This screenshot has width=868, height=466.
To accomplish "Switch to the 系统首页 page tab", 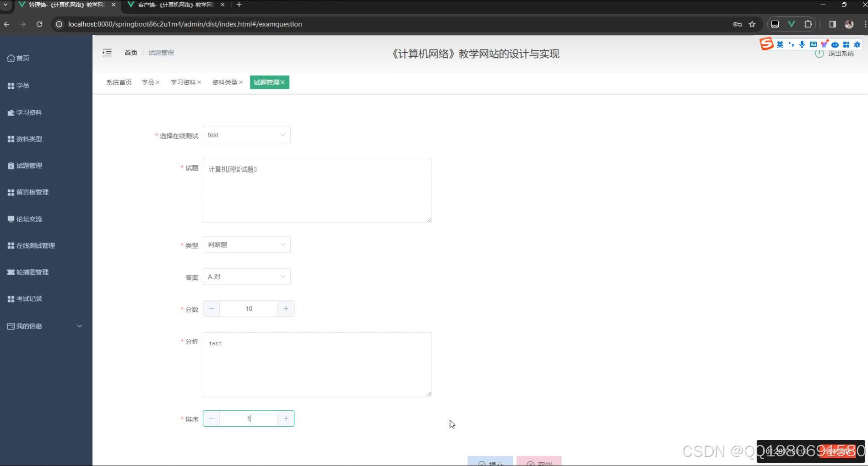I will click(119, 82).
